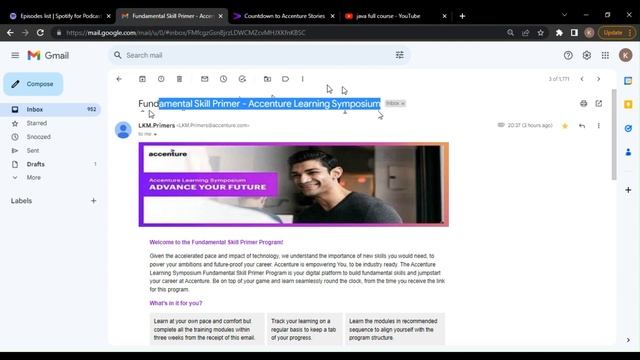Open the Drafts folder
The height and width of the screenshot is (360, 640).
tap(36, 164)
